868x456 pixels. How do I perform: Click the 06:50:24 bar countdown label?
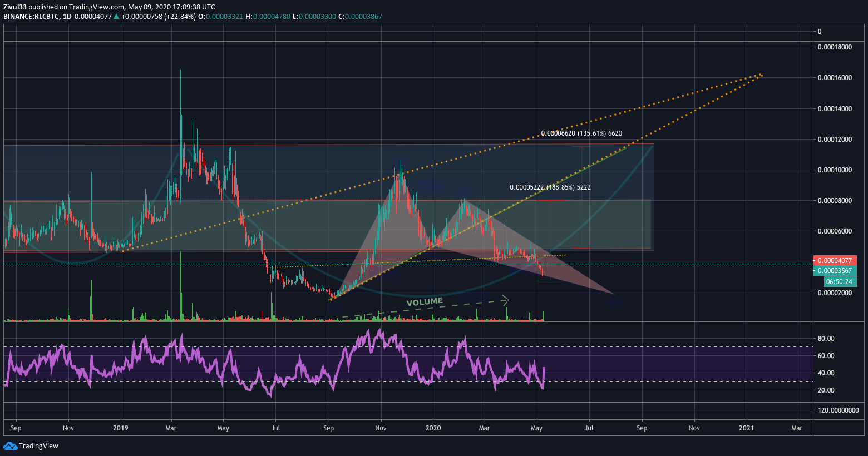[x=839, y=282]
